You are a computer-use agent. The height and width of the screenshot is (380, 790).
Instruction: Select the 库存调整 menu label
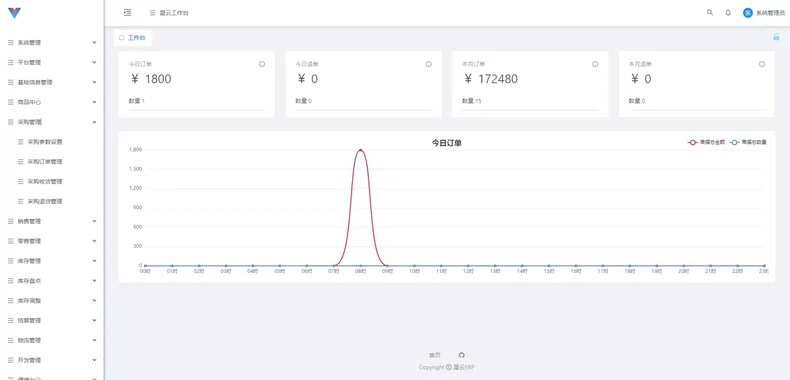pos(29,301)
